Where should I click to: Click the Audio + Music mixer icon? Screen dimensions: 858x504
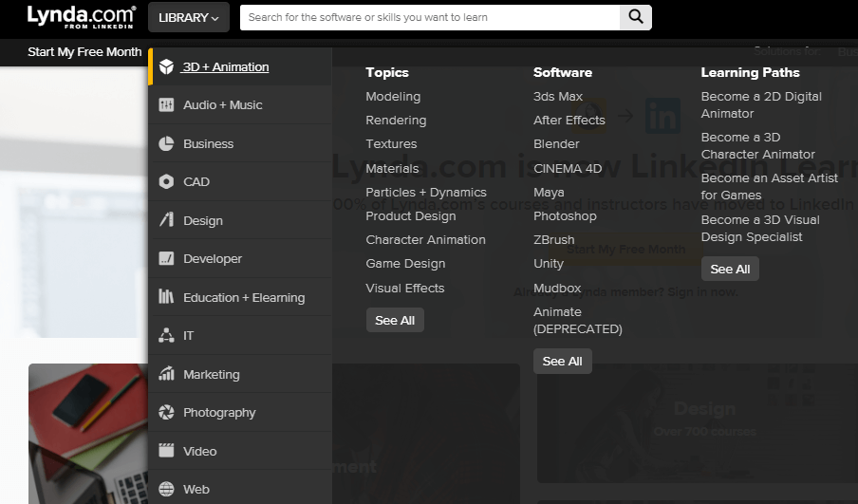166,104
